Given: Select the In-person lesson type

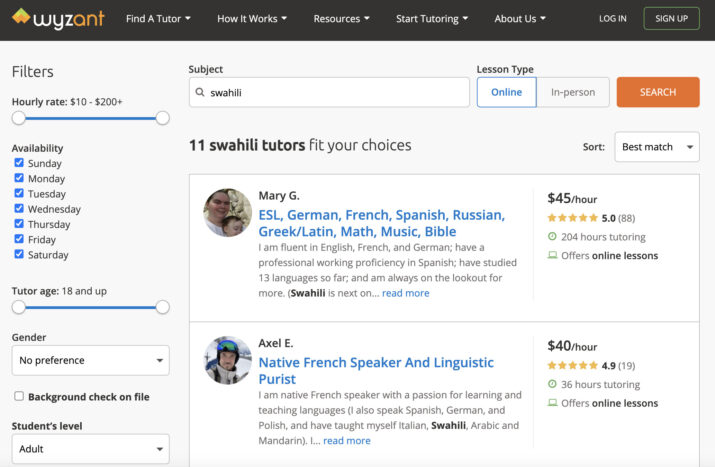Looking at the screenshot, I should click(573, 92).
